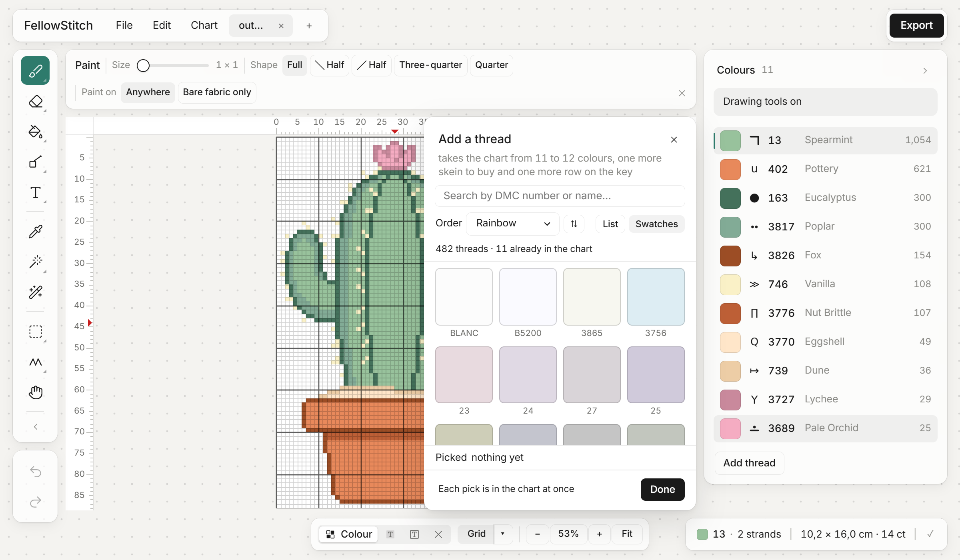Pick the 3756 thread swatch
The height and width of the screenshot is (560, 960).
(656, 297)
